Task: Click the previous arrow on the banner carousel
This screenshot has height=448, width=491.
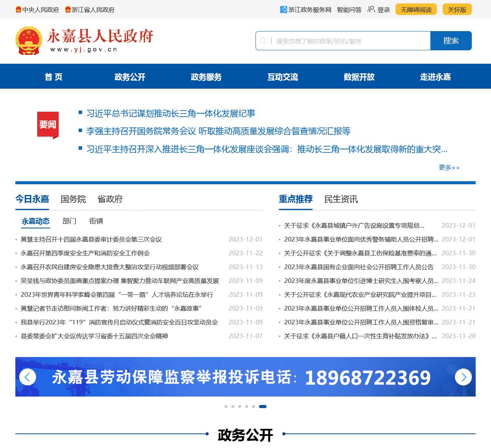Action: click(x=27, y=377)
